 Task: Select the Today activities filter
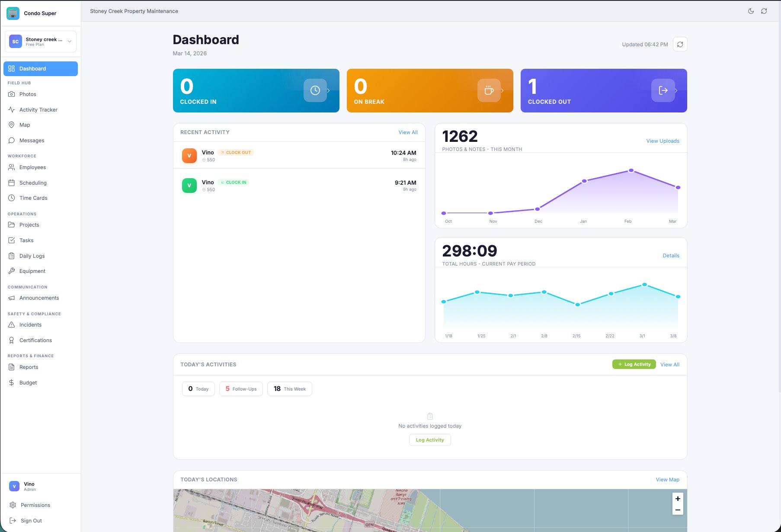(x=198, y=389)
